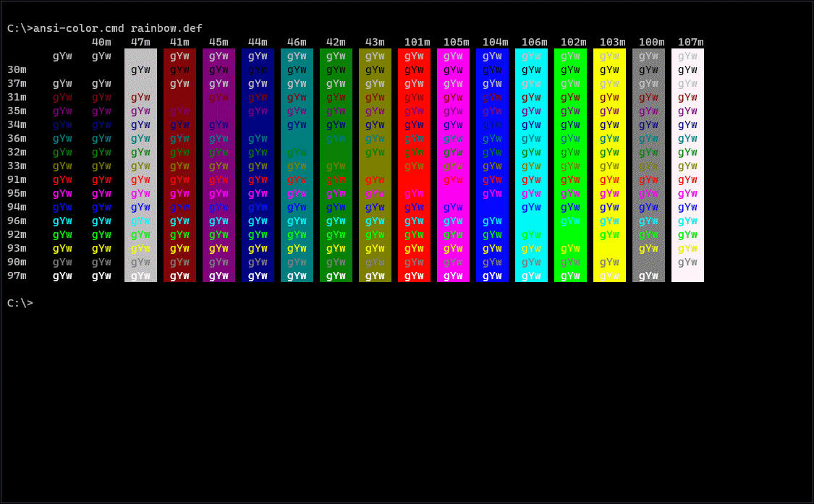Click the red gYw in row 91m under 103m

pyautogui.click(x=609, y=180)
